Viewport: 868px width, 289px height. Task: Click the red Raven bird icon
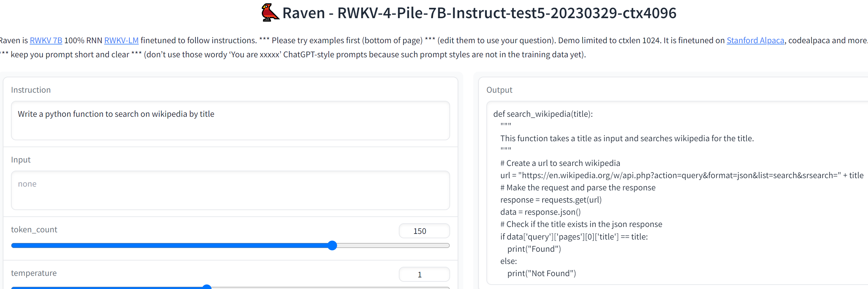[270, 13]
